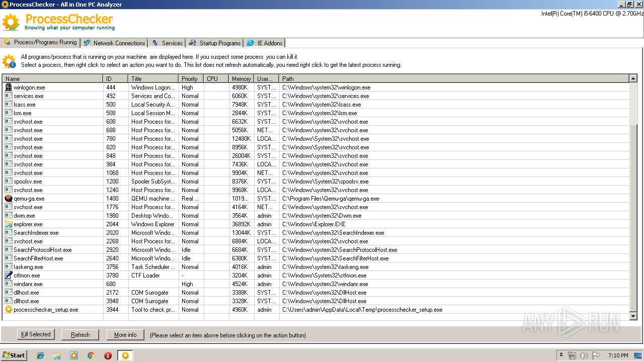The height and width of the screenshot is (362, 644).
Task: Click the 26004K memory value
Action: pyautogui.click(x=242, y=156)
